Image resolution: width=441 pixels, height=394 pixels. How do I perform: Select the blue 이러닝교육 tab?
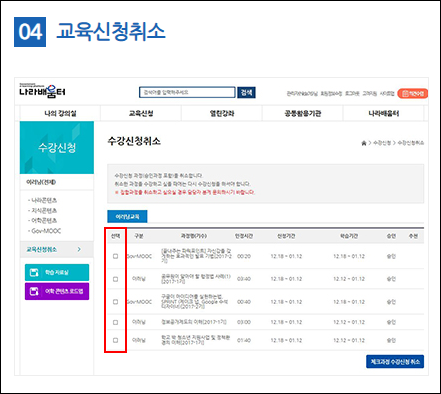point(127,217)
